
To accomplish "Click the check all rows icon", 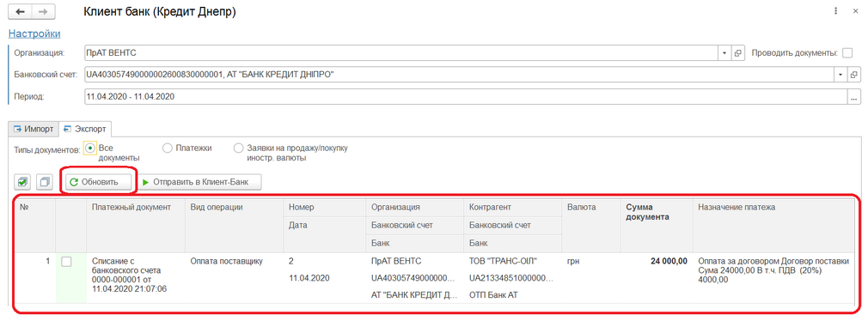I will (x=22, y=182).
